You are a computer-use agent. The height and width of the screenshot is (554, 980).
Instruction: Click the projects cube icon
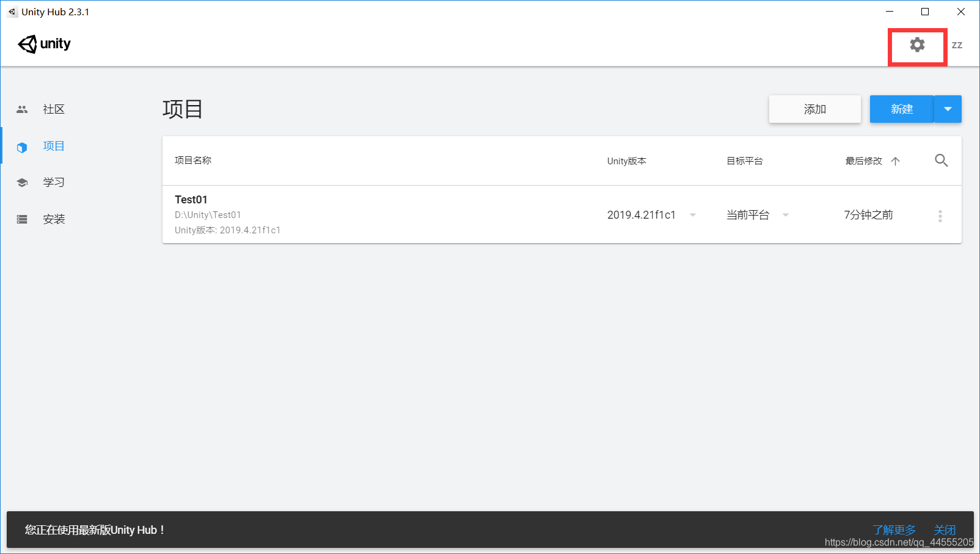22,147
